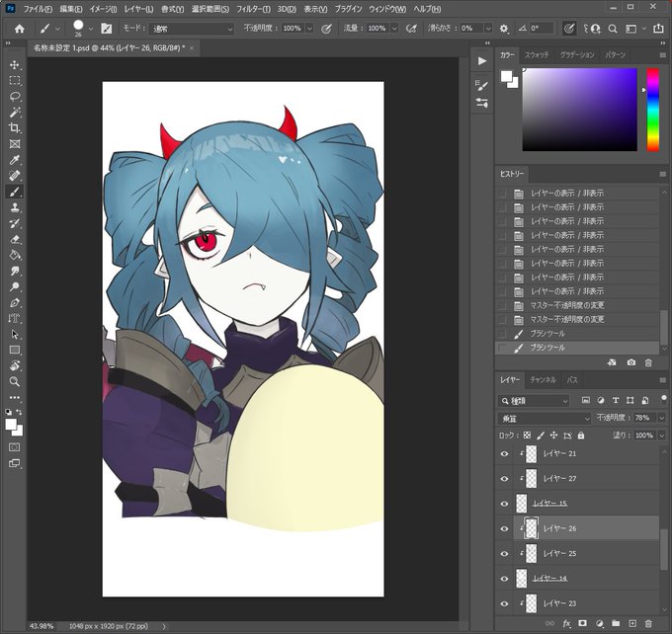672x634 pixels.
Task: Toggle visibility of レイヤー 14
Action: 504,579
